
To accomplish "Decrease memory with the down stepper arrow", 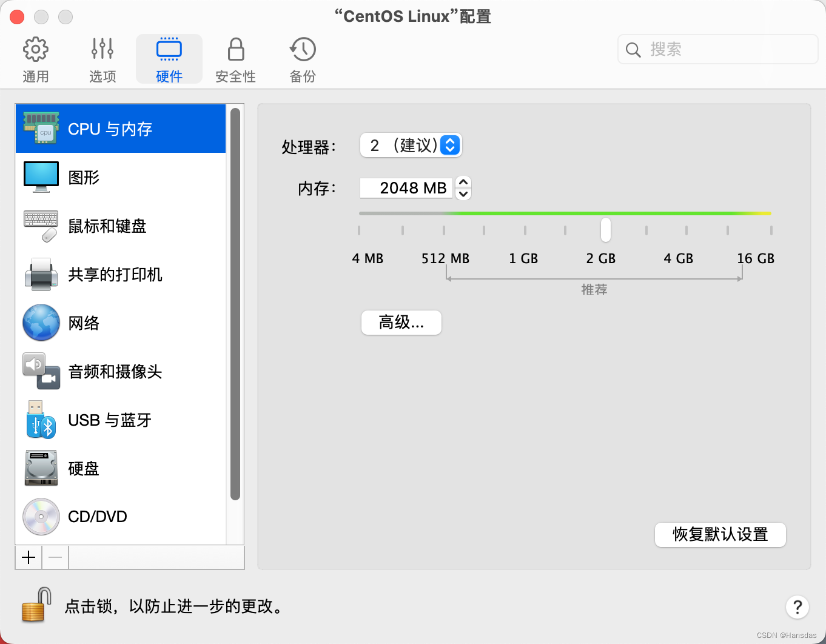I will 463,194.
